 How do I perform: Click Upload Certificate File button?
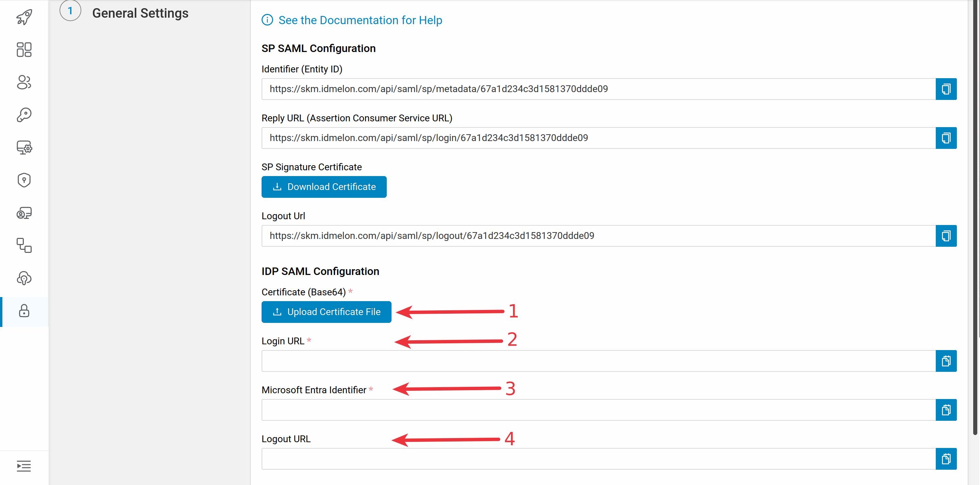(327, 312)
